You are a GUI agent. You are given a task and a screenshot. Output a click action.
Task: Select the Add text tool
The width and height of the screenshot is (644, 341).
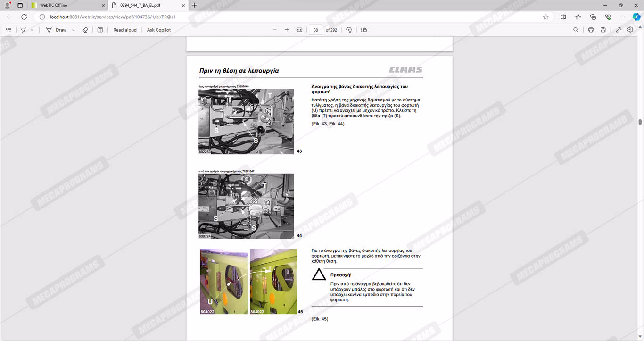tap(100, 30)
